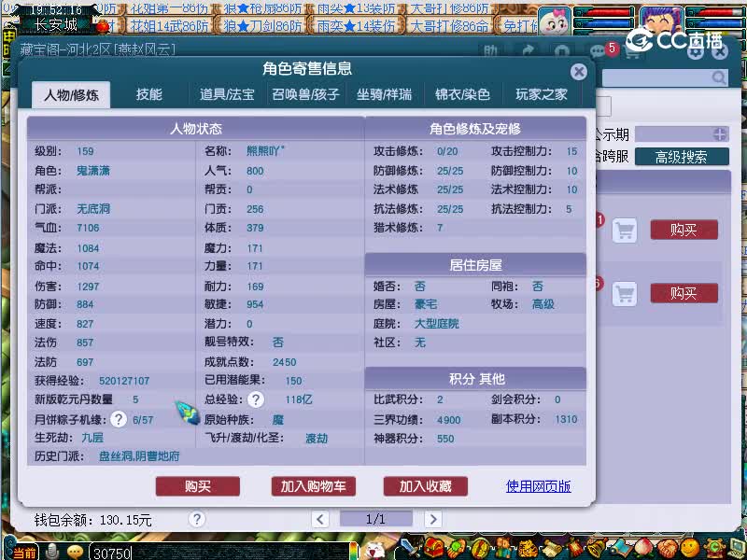Viewport: 747px width, 560px height.
Task: Click the purple-haired character avatar portrait
Action: tap(659, 20)
